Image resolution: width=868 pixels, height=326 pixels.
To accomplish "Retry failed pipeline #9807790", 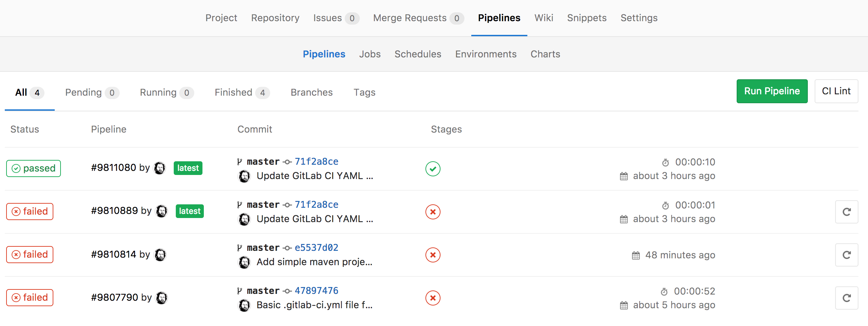I will [846, 298].
